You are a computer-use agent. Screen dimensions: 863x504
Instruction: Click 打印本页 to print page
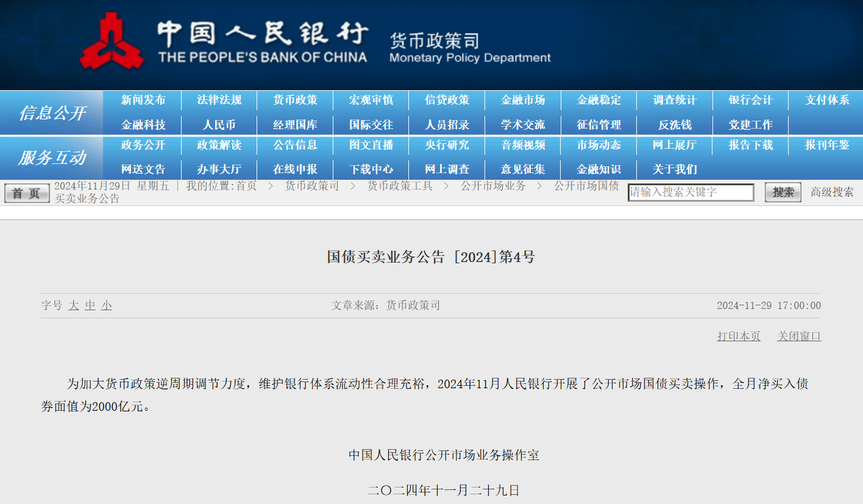pos(739,336)
